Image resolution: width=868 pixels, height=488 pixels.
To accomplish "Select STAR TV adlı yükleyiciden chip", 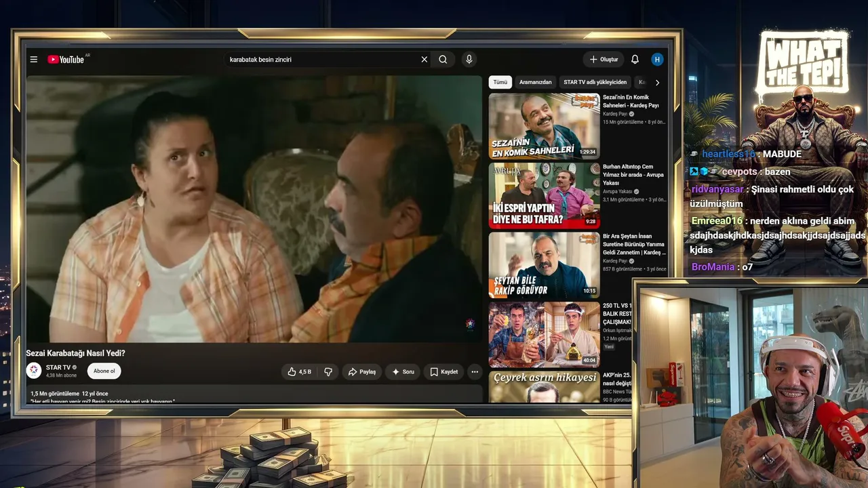I will (x=595, y=83).
